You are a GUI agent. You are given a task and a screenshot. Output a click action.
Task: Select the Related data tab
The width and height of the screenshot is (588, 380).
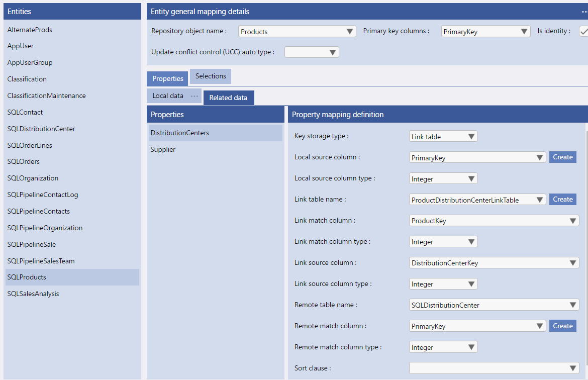pyautogui.click(x=228, y=98)
